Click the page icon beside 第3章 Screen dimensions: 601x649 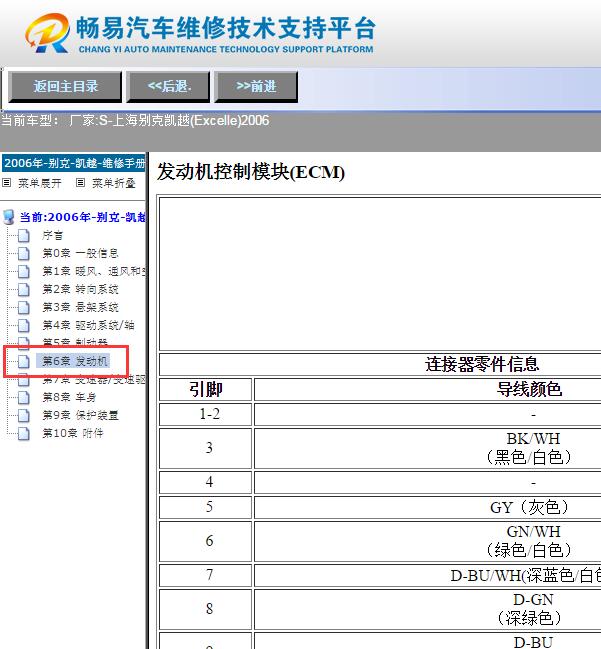click(x=24, y=307)
